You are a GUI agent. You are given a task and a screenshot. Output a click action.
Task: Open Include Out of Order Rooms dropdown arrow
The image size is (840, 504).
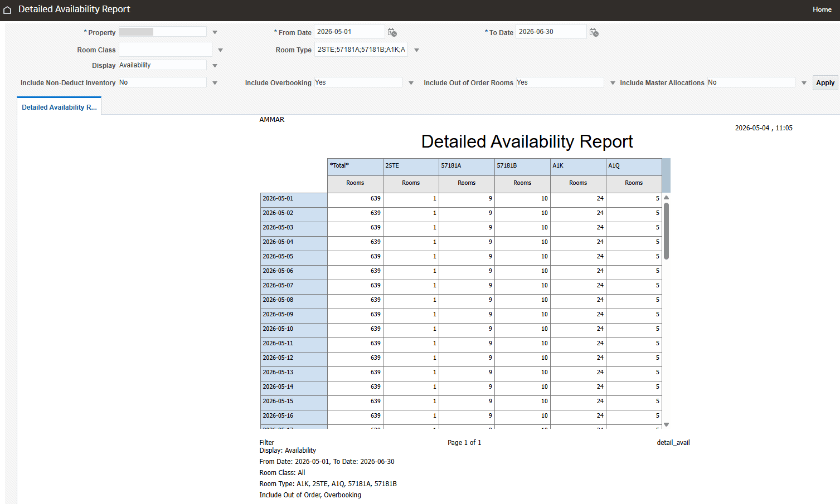[x=613, y=83]
